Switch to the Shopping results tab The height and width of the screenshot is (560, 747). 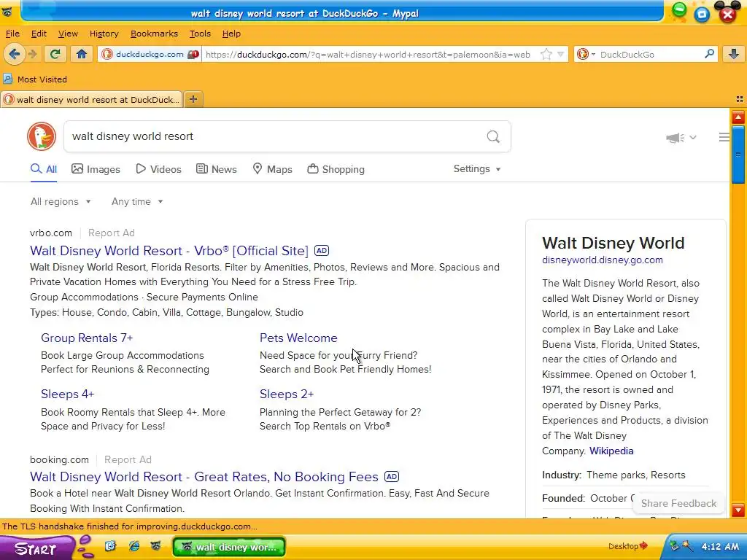click(x=336, y=169)
